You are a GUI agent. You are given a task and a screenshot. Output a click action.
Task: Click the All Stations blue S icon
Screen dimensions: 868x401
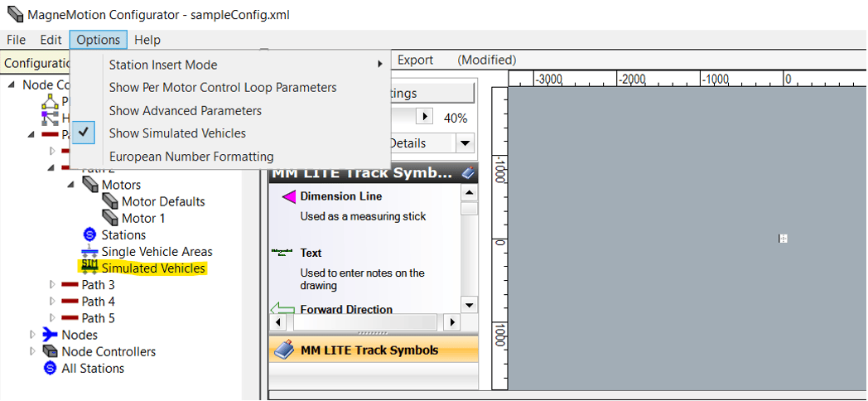(50, 368)
